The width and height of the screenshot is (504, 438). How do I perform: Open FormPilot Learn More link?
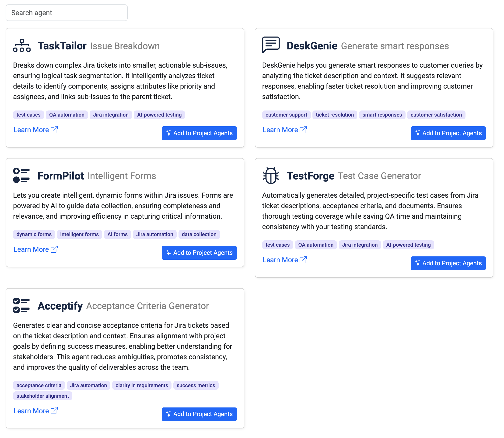click(31, 249)
